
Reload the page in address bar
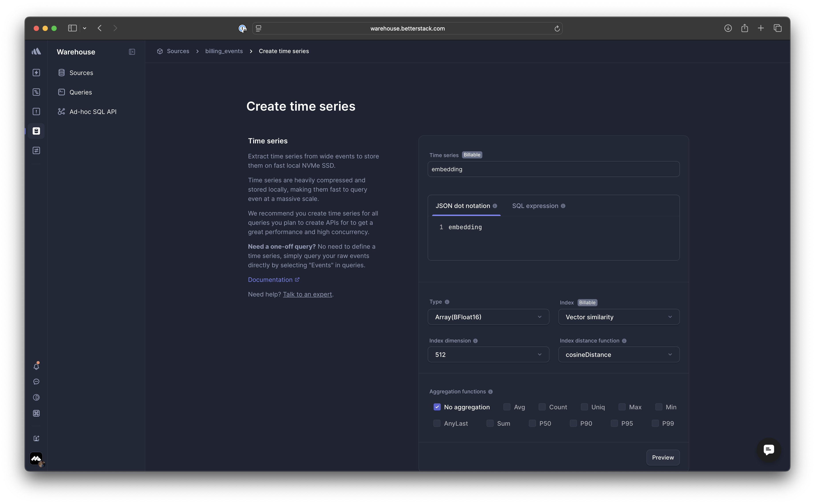(x=557, y=29)
